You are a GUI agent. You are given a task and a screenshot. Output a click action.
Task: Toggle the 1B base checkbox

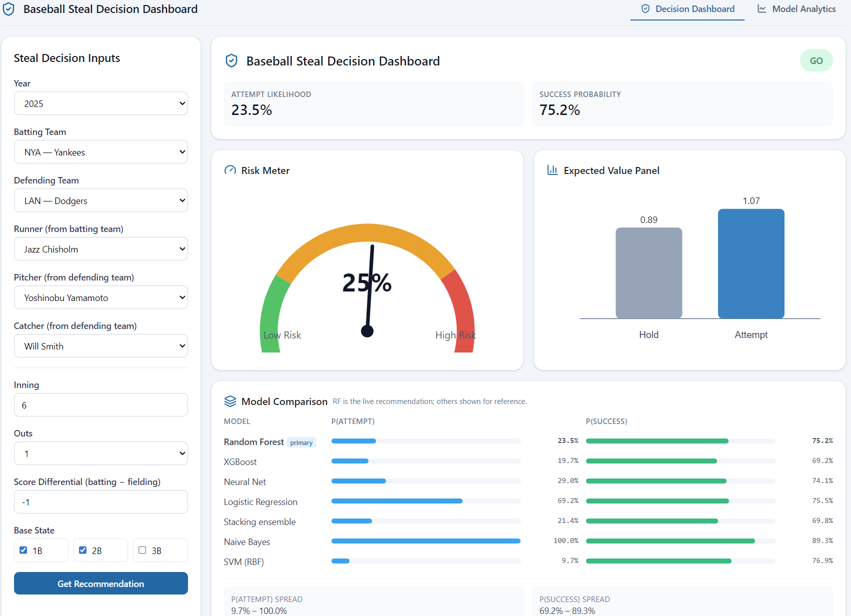pos(23,550)
